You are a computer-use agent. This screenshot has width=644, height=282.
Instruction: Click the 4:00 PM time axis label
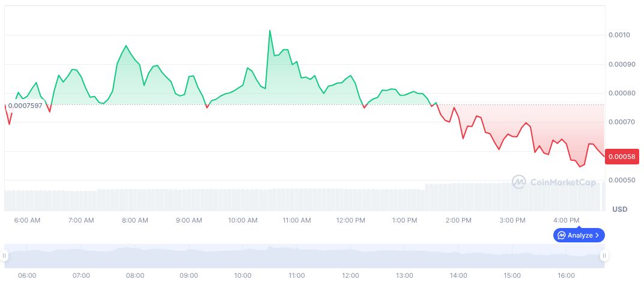point(566,220)
